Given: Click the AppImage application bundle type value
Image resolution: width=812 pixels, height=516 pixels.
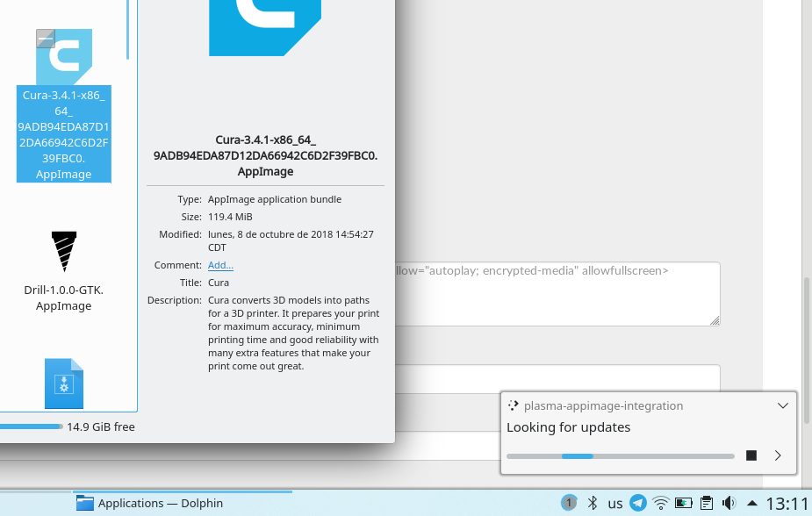Looking at the screenshot, I should 275,199.
